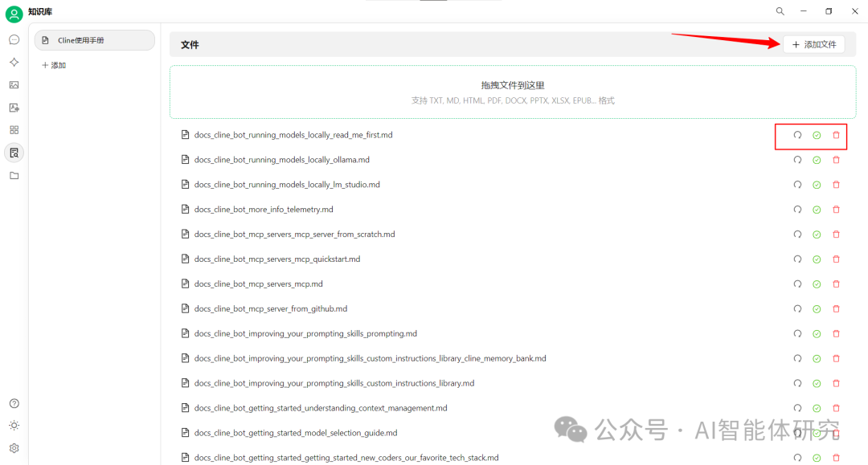Refresh skills_prompting.md file
This screenshot has height=465, width=868.
[x=798, y=334]
